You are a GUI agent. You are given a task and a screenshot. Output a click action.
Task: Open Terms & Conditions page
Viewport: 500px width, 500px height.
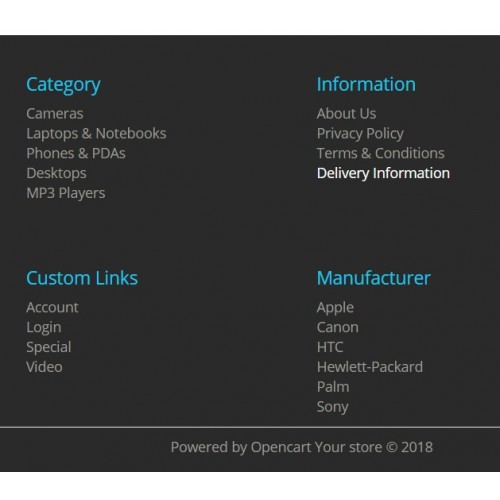[x=381, y=153]
